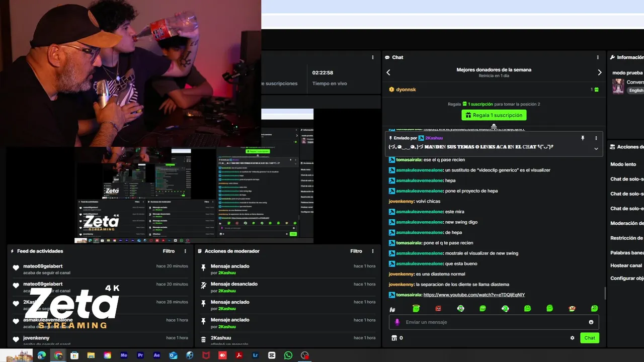Click username dyonnsk in top donors

coord(406,89)
